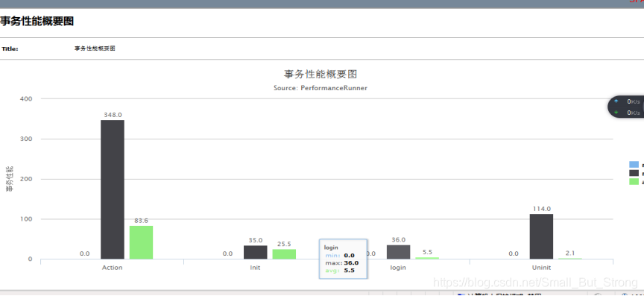Viewport: 644px width, 296px height.
Task: Select the Action avg bar labeled 83.6
Action: (x=142, y=242)
